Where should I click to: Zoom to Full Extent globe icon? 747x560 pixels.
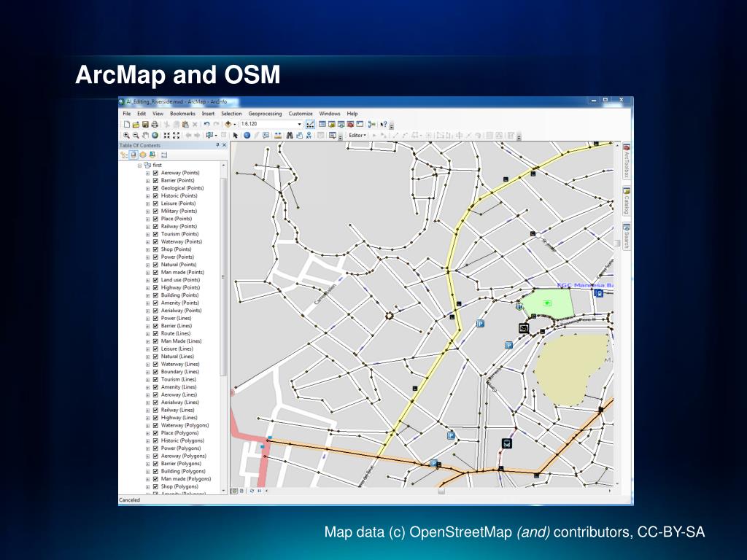[155, 135]
